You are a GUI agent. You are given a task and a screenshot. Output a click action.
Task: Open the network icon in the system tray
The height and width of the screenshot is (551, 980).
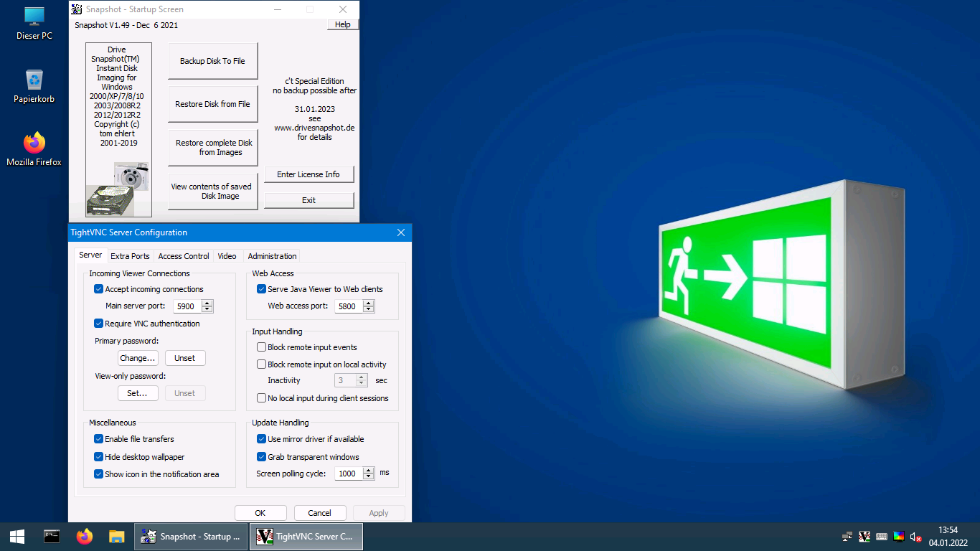(847, 537)
